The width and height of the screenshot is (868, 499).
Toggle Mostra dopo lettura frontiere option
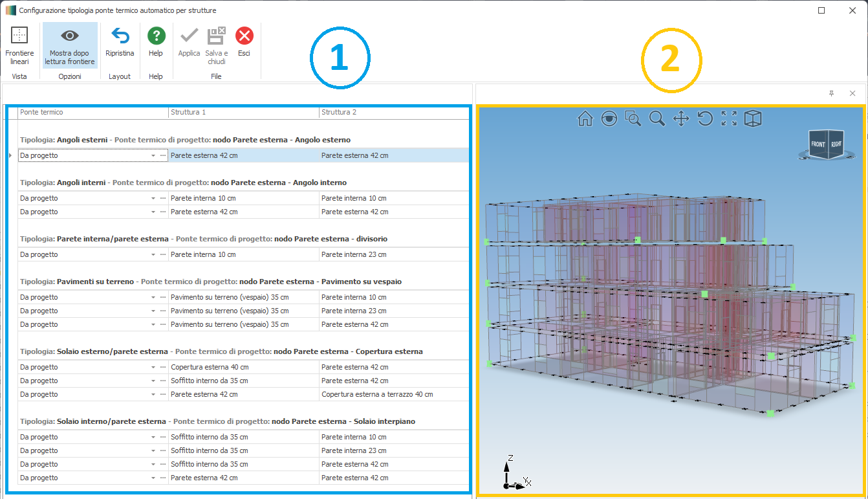coord(70,45)
